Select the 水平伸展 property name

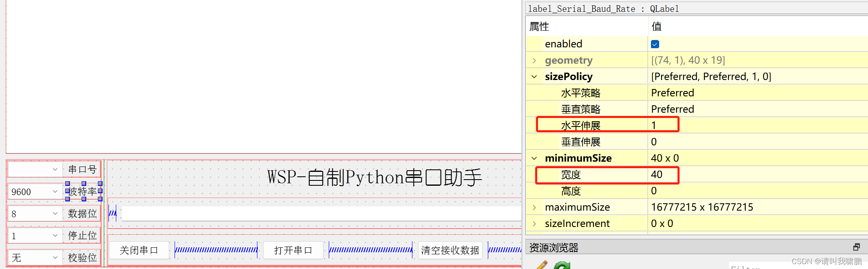[581, 126]
